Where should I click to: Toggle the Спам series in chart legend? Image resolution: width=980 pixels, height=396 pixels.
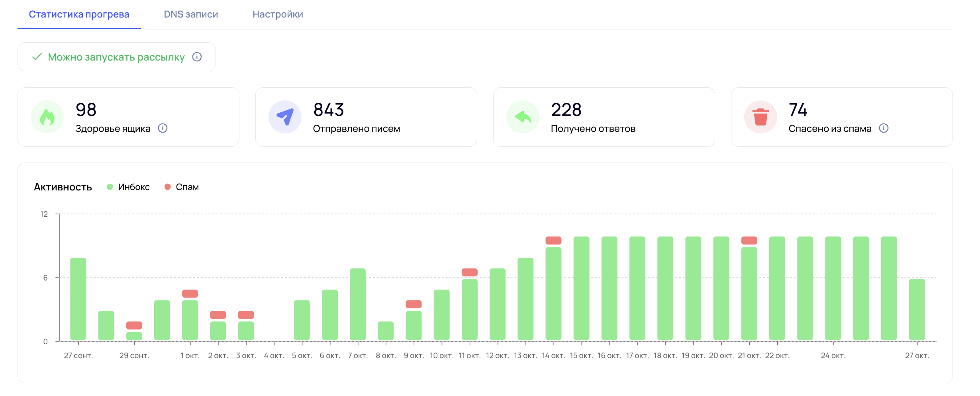182,187
